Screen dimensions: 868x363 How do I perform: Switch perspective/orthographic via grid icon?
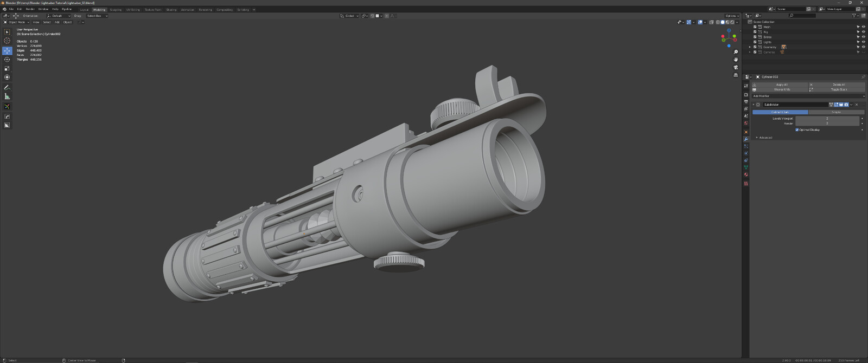[x=736, y=75]
